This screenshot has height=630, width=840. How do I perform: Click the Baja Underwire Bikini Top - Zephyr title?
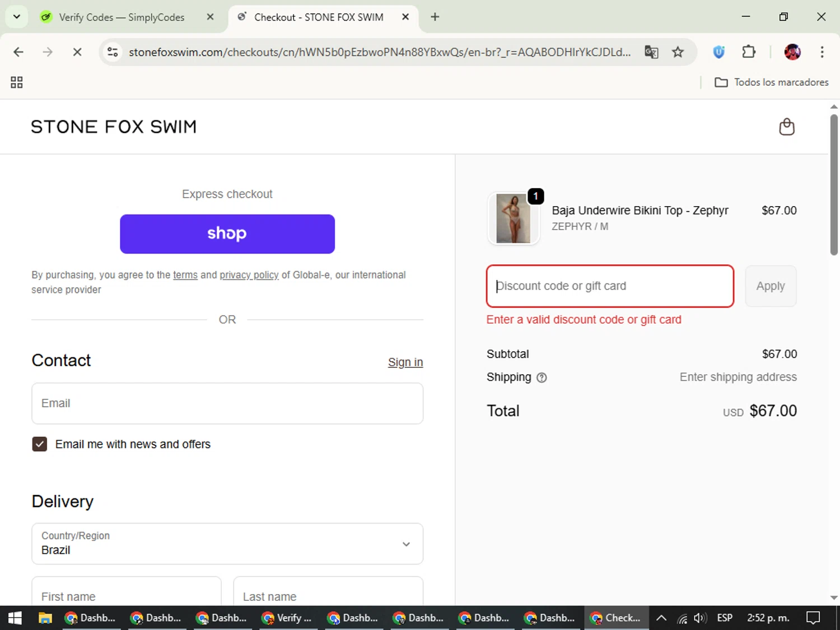point(640,211)
